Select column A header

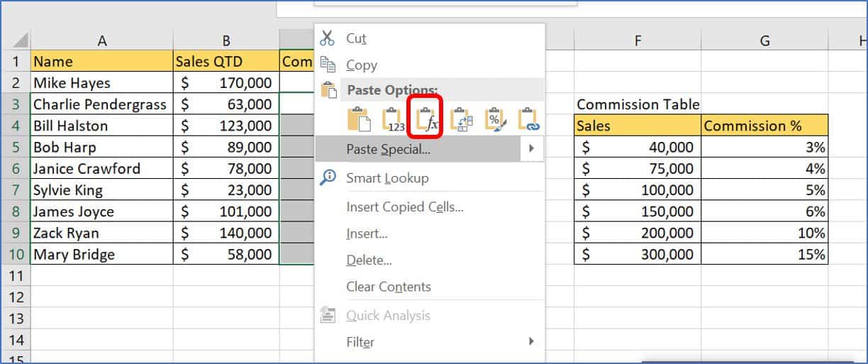[x=102, y=41]
